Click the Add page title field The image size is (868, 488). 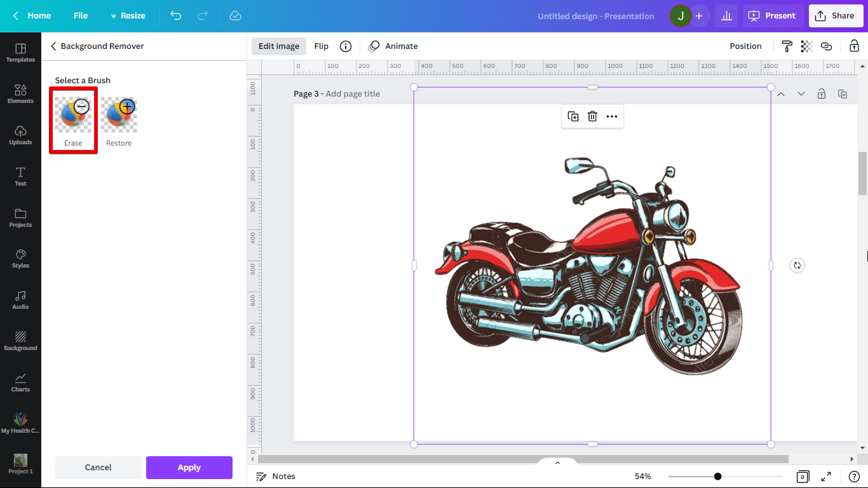coord(353,94)
